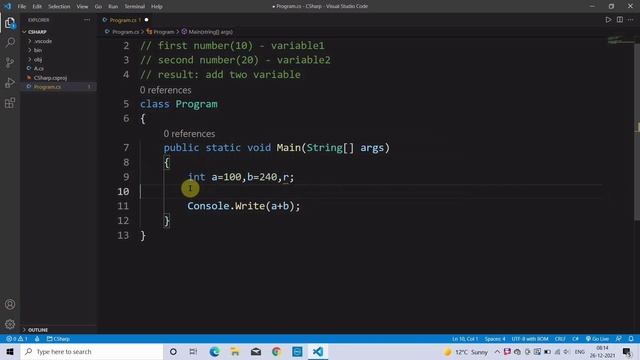Open the Search view in activity bar

click(10, 42)
